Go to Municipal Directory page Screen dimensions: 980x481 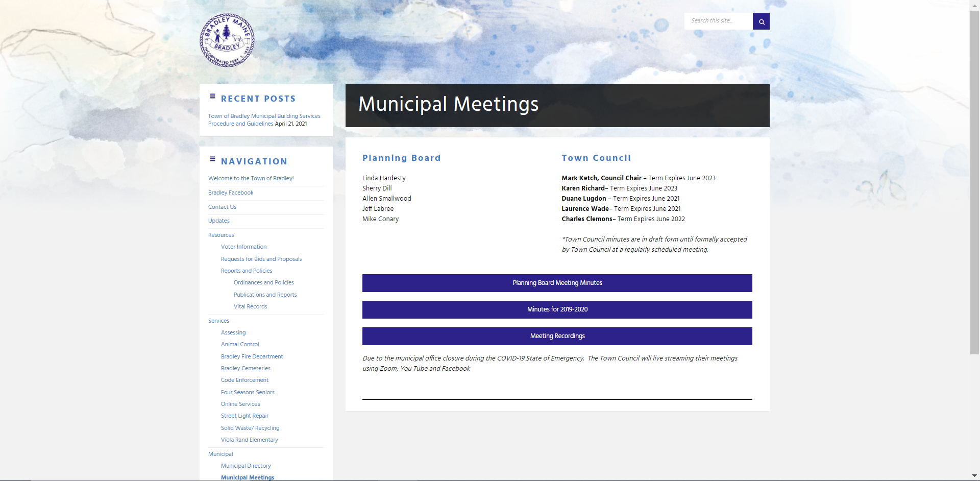pos(246,466)
